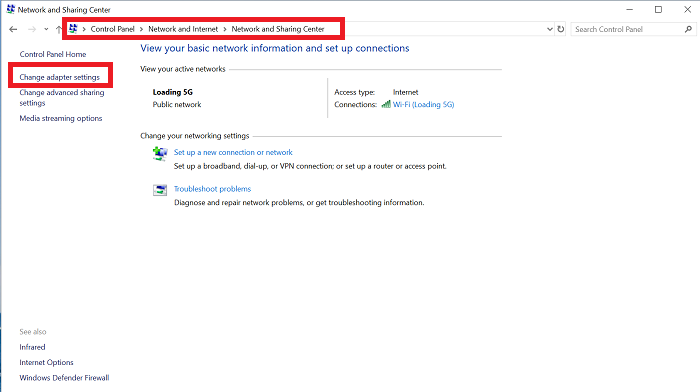700x392 pixels.
Task: Open Control Panel Home
Action: click(53, 54)
